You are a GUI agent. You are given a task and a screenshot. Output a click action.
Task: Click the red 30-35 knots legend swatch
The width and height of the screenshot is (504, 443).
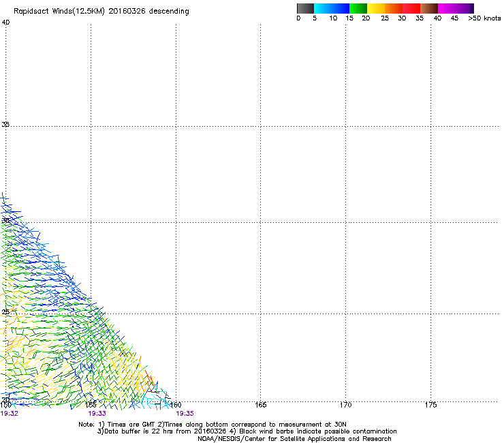(411, 8)
